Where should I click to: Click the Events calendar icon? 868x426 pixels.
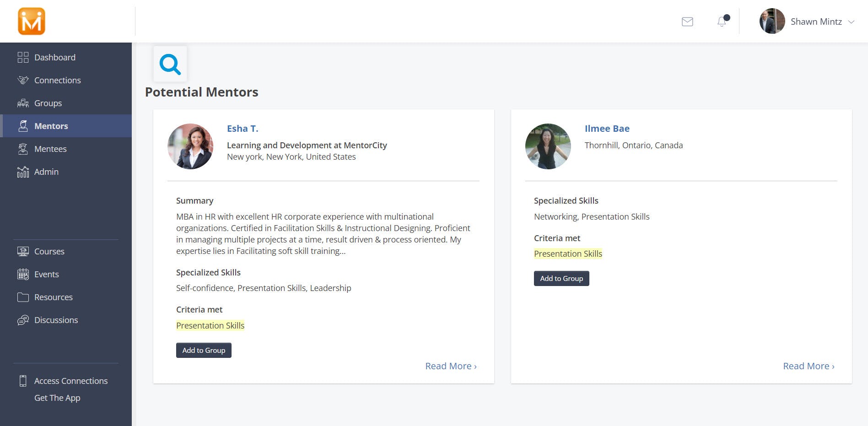(x=23, y=274)
